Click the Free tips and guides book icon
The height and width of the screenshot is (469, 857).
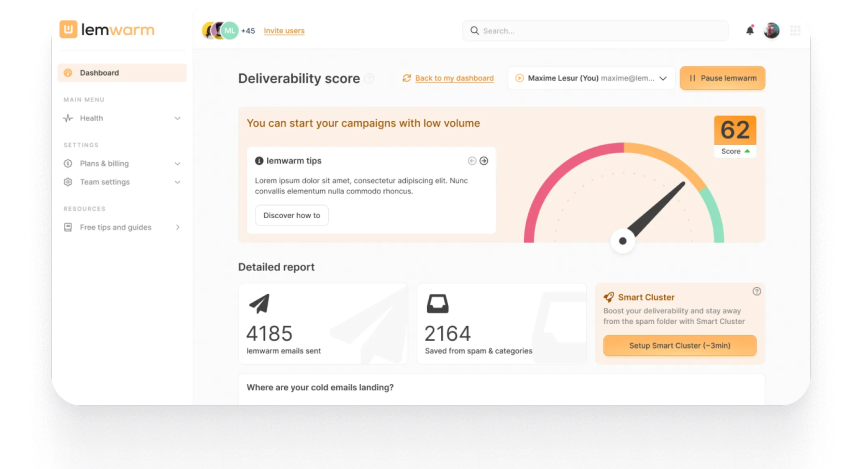click(x=68, y=227)
